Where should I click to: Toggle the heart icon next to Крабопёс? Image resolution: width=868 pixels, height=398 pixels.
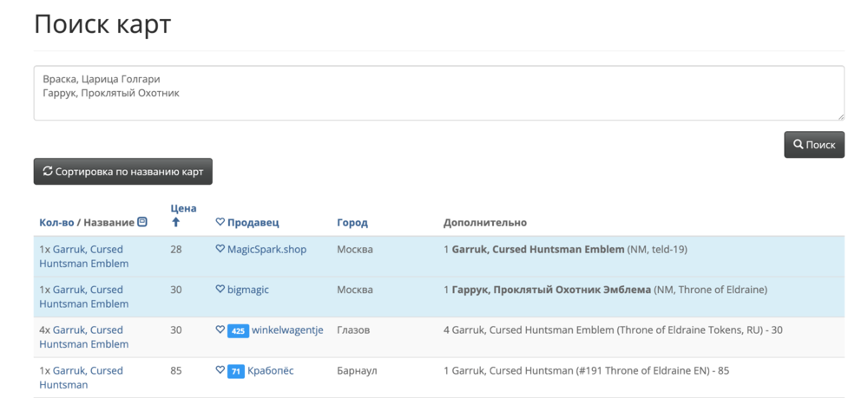pyautogui.click(x=220, y=370)
